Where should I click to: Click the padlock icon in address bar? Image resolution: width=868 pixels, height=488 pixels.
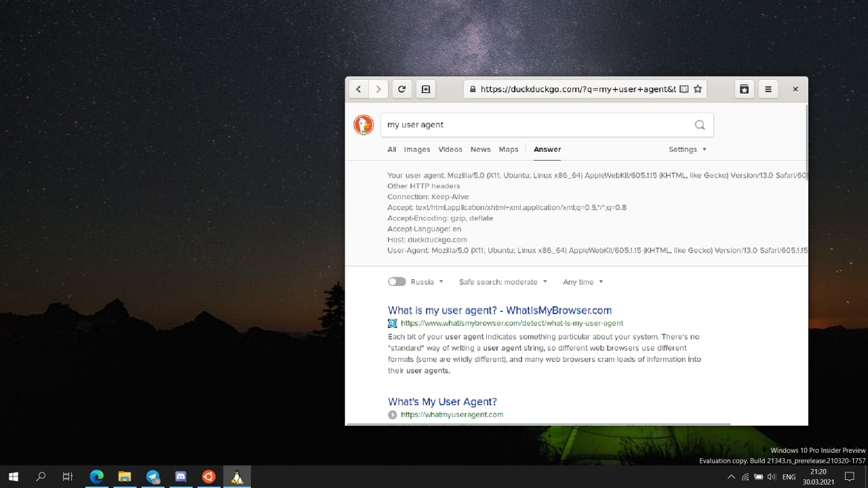pos(472,89)
